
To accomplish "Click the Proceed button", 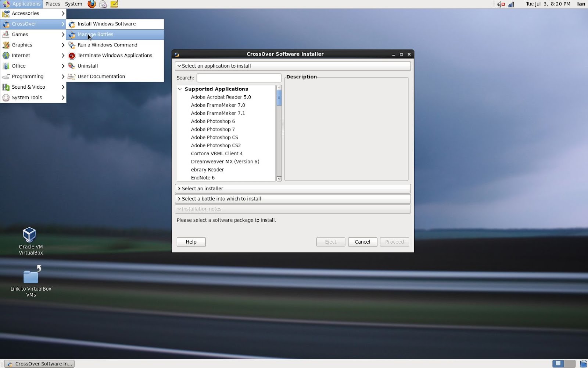I will click(x=394, y=242).
